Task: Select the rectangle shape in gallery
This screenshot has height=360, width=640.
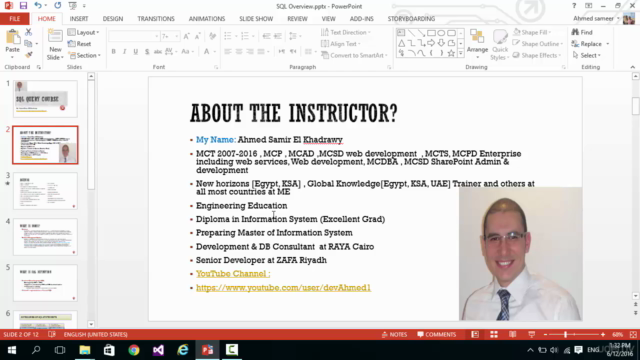Action: (431, 33)
